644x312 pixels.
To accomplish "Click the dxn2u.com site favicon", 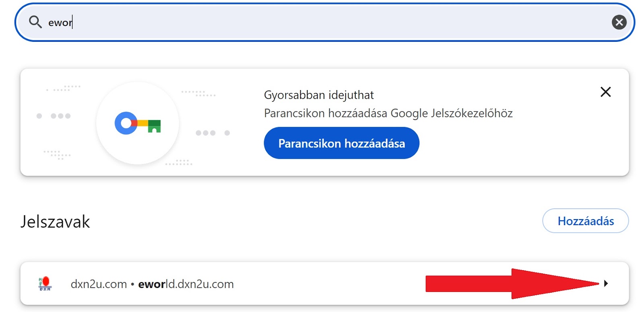I will coord(45,283).
